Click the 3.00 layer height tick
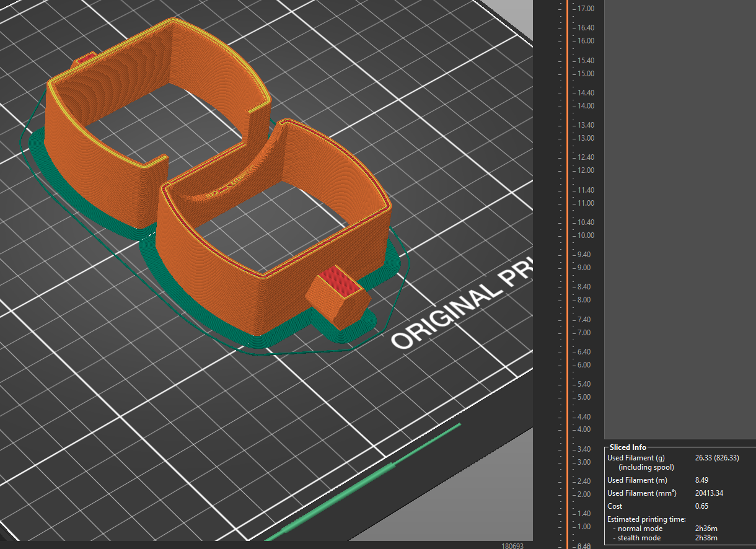Screen dimensions: 756x549 (586, 462)
